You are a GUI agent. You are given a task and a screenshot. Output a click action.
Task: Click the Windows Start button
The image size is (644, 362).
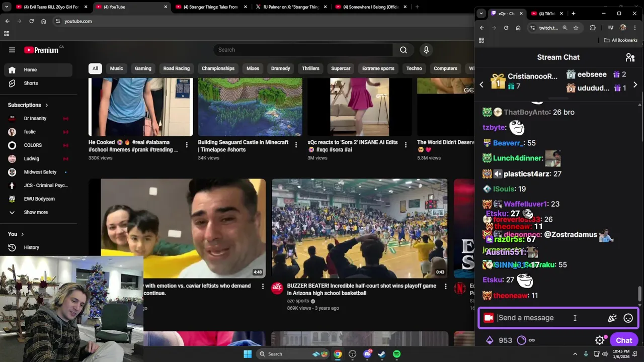[x=248, y=354]
